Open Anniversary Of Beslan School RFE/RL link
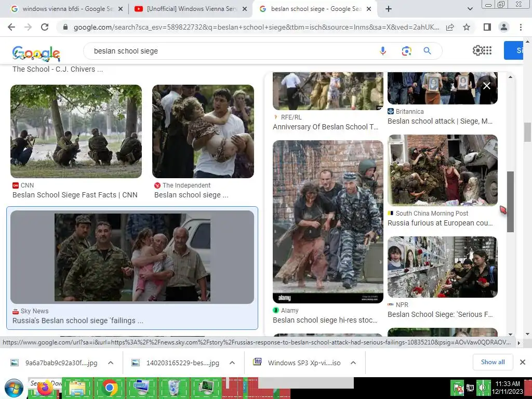 pyautogui.click(x=325, y=127)
